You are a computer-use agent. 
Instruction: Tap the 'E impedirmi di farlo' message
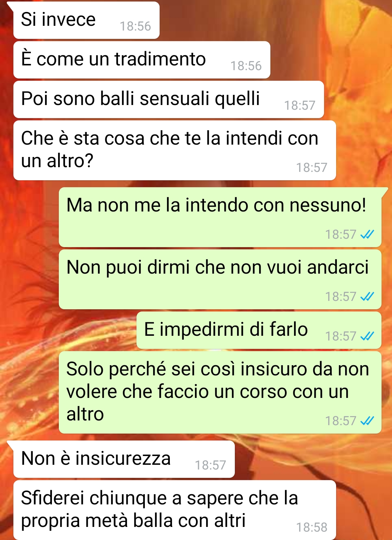pos(259,330)
